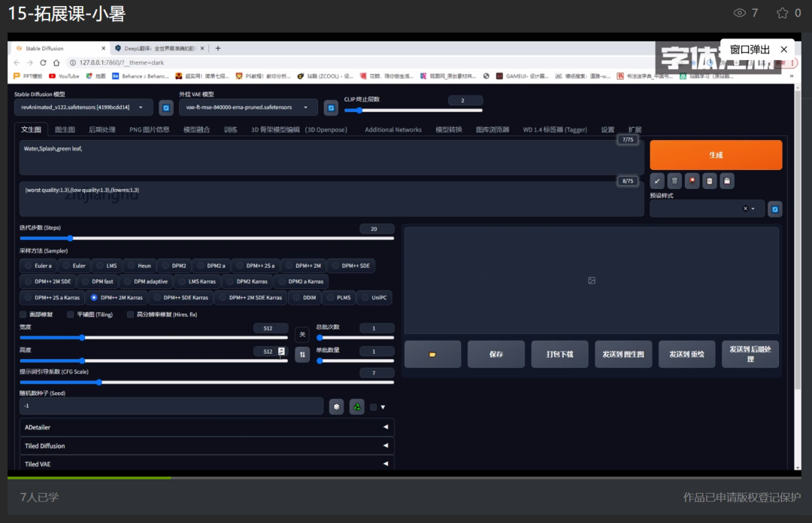This screenshot has width=812, height=523.
Task: Select the UniPC sampler
Action: coord(374,297)
